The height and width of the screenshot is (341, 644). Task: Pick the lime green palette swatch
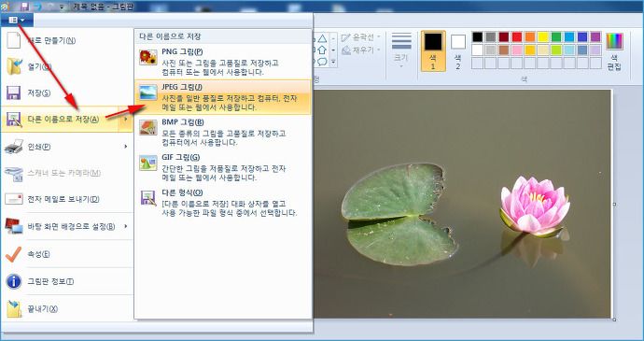coord(556,50)
